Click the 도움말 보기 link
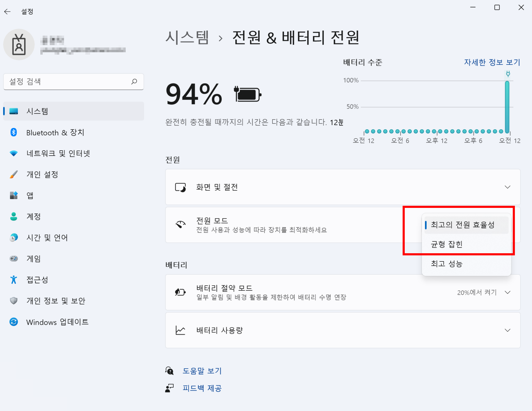 click(202, 371)
